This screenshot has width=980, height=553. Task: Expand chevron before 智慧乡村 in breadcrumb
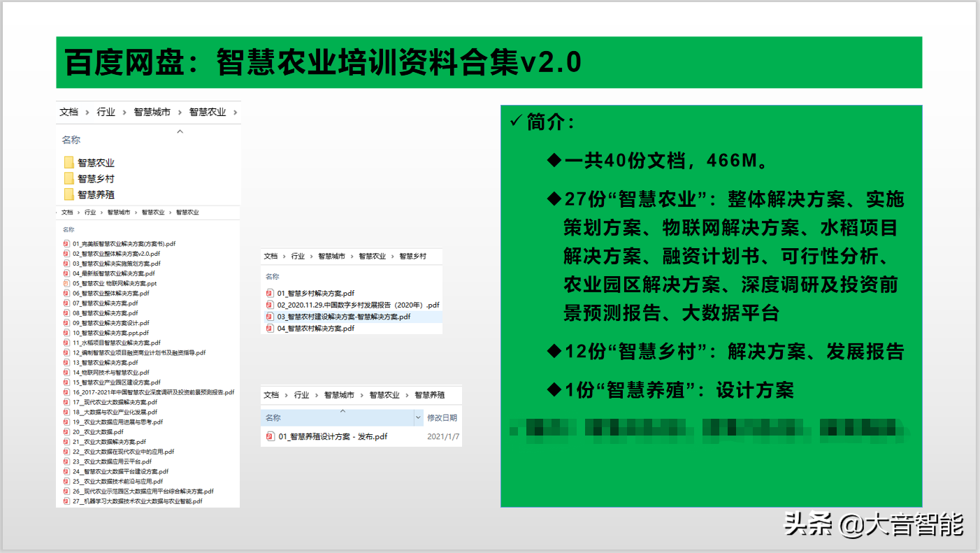click(393, 257)
